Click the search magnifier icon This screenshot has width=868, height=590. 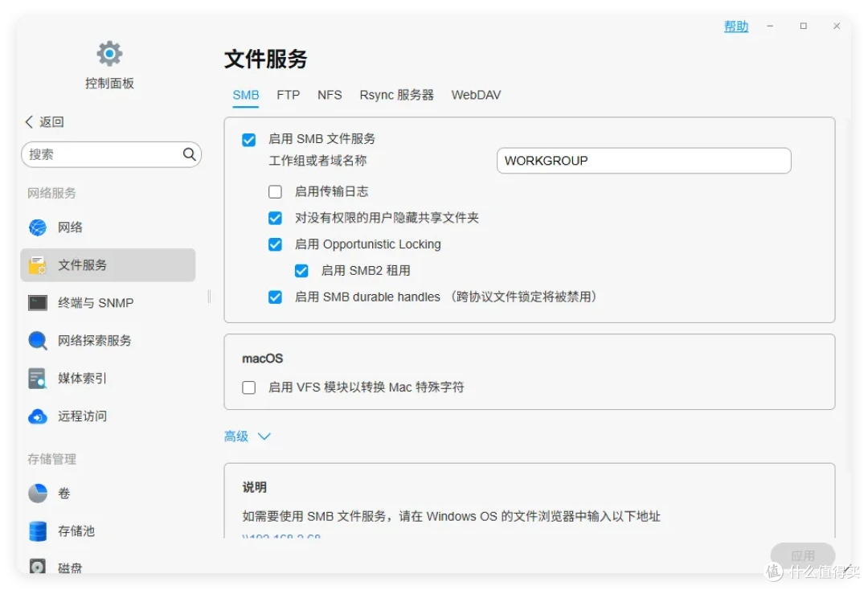click(x=190, y=154)
